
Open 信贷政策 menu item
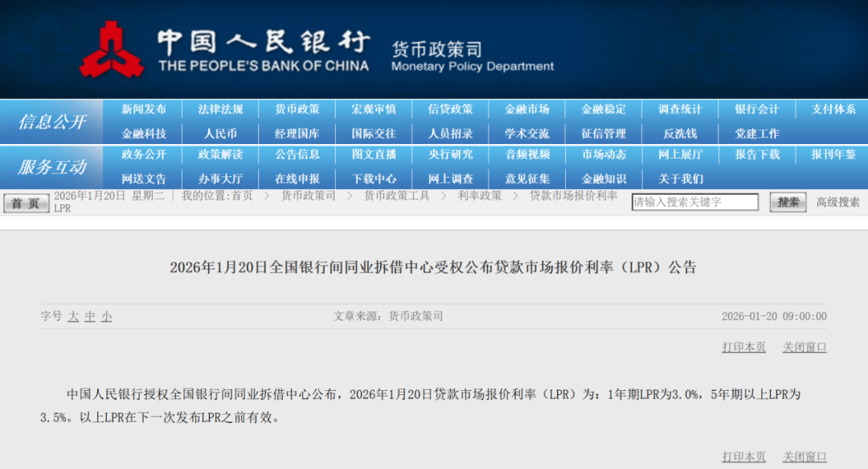pos(451,109)
